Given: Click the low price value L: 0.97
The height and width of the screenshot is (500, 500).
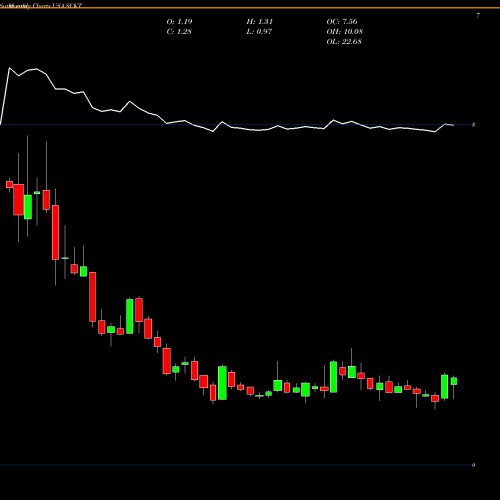Looking at the screenshot, I should pos(259,32).
